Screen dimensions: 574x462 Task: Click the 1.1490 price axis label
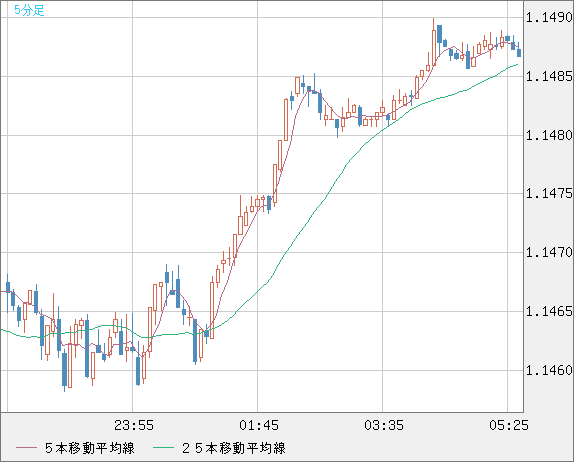[x=549, y=17]
